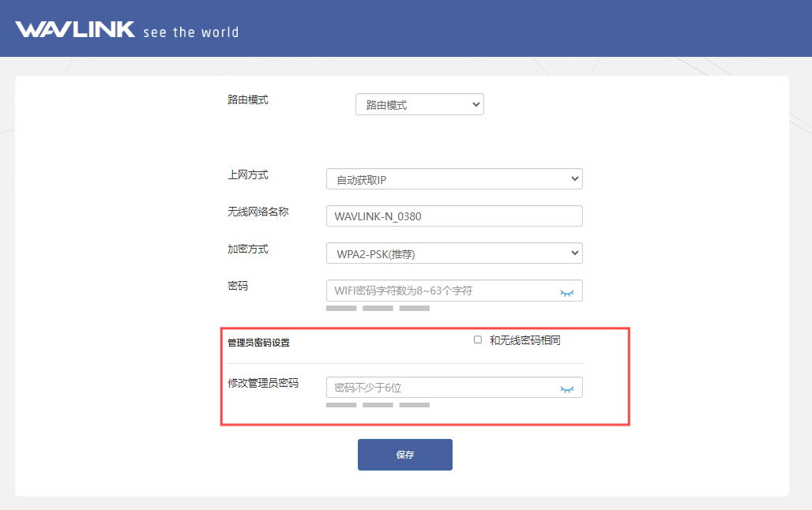812x510 pixels.
Task: Click the 无线网络名称 field with WAVLINK-N_0380
Action: (x=454, y=216)
